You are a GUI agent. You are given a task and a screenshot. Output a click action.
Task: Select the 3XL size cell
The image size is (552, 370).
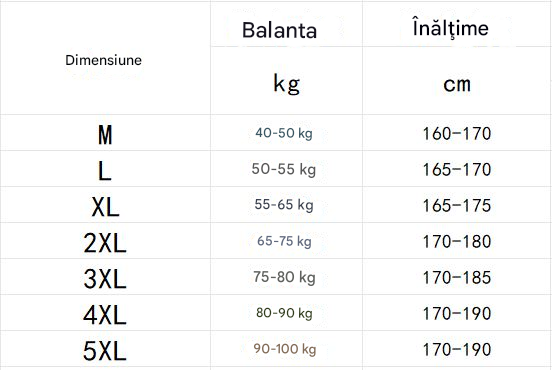tap(105, 277)
